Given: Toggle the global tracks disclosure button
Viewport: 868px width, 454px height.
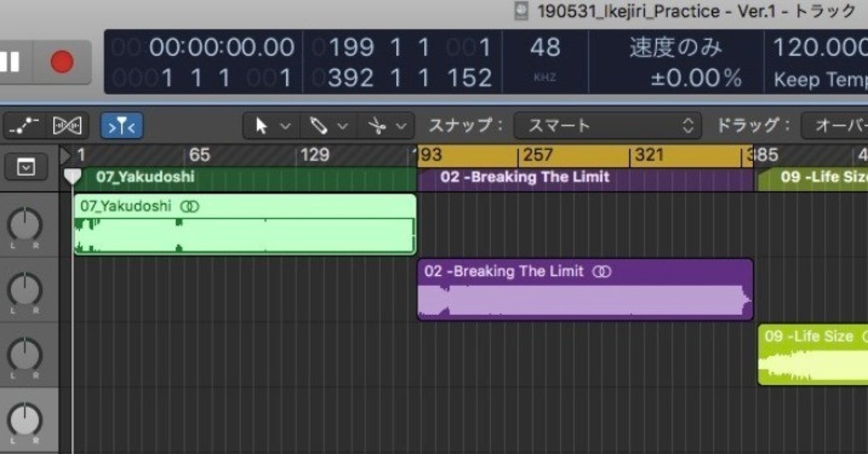Looking at the screenshot, I should point(26,166).
